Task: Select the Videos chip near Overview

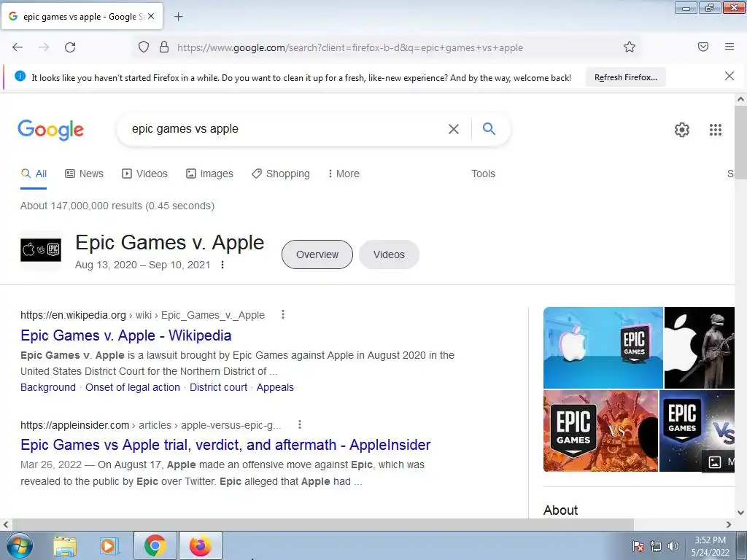Action: [x=389, y=254]
